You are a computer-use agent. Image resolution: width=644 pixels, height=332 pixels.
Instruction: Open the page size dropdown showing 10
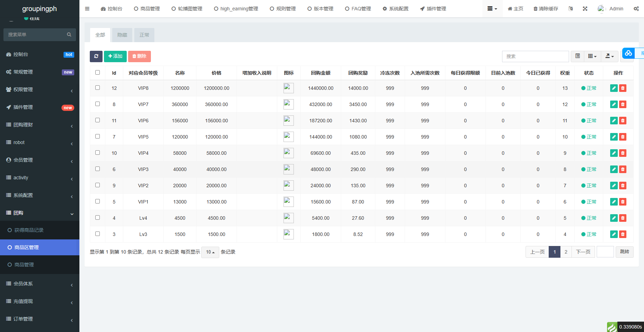pyautogui.click(x=210, y=252)
